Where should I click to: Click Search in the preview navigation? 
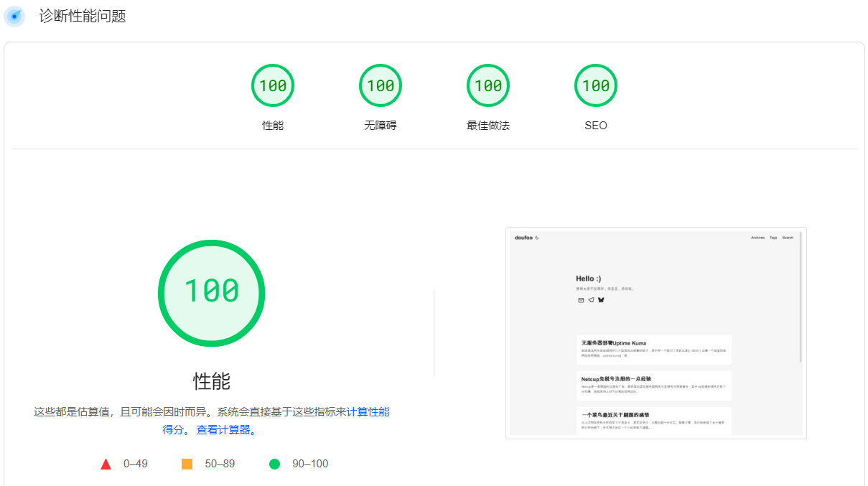pos(788,238)
